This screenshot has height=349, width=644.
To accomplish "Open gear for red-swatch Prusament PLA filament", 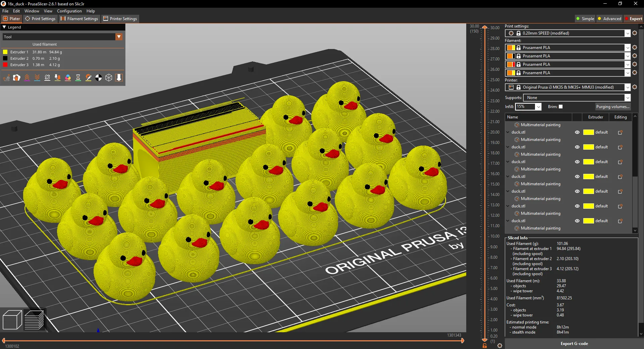I will pos(635,64).
